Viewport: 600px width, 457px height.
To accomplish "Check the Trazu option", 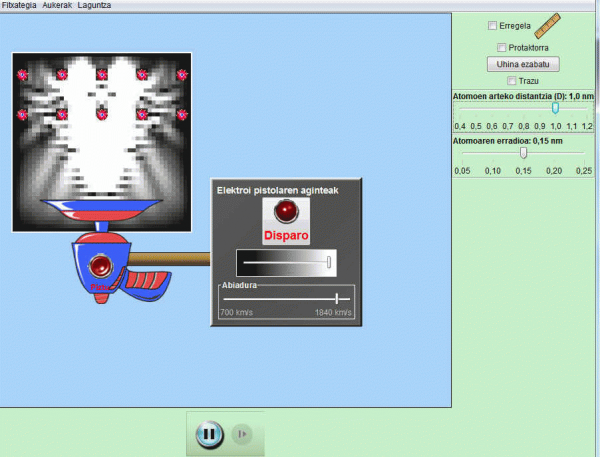I will point(513,81).
